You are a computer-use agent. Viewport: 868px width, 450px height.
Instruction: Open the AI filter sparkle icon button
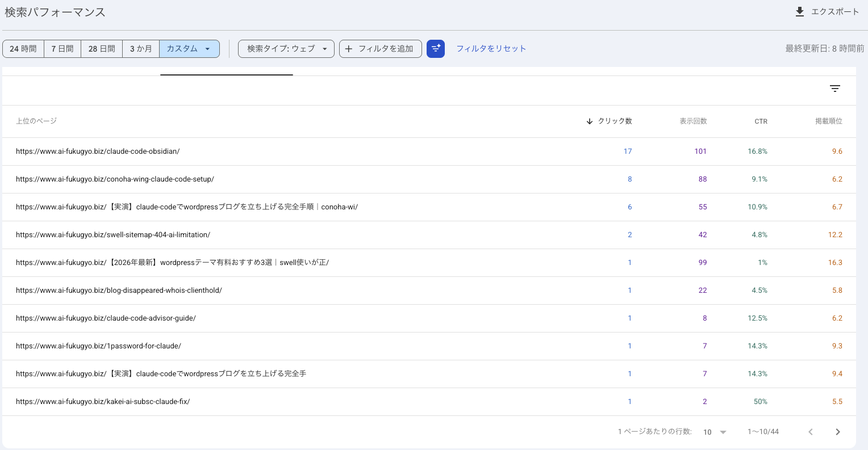coord(436,49)
